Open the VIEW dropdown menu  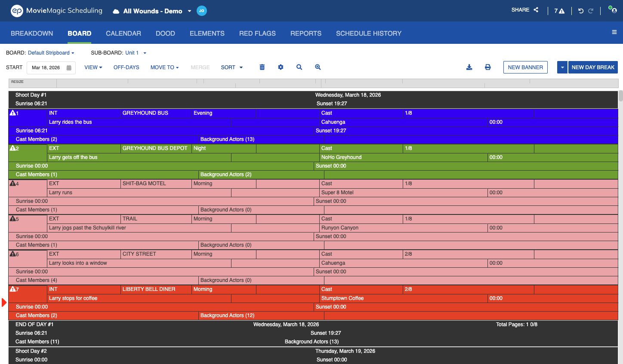coord(93,67)
